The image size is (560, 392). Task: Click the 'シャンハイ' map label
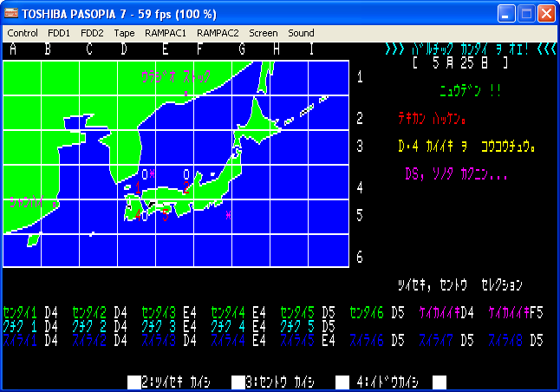pos(27,202)
